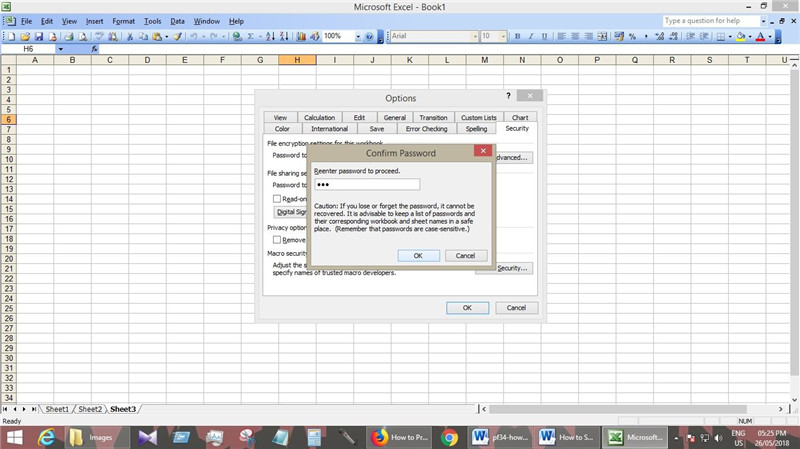This screenshot has height=449, width=800.
Task: Select column H header
Action: [297, 60]
